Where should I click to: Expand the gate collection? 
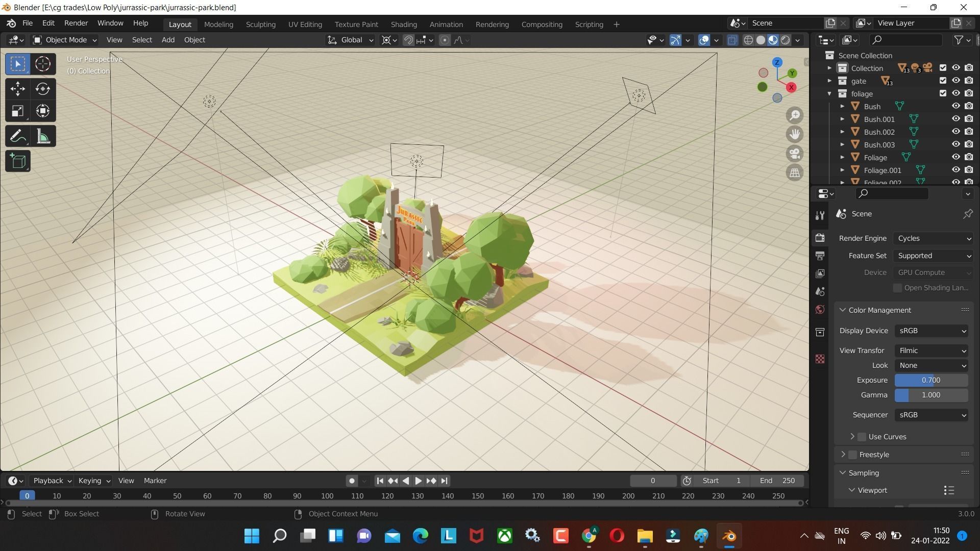coord(829,81)
